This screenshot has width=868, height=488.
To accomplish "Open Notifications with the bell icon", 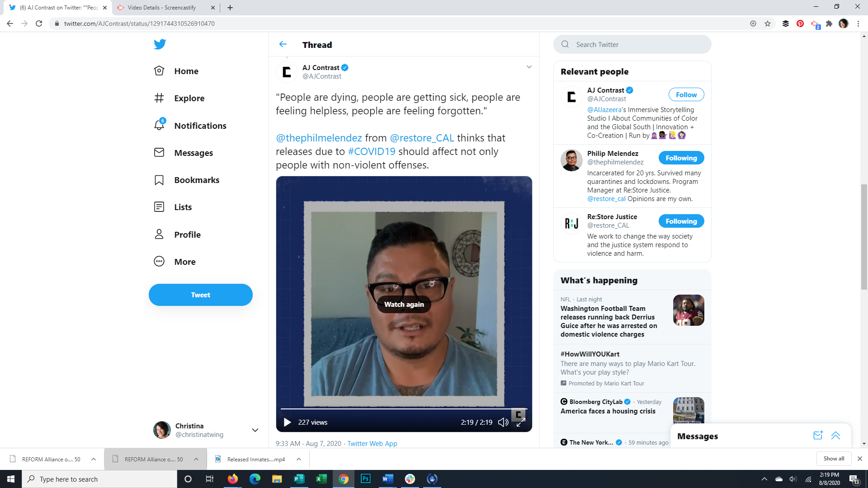I will 159,125.
